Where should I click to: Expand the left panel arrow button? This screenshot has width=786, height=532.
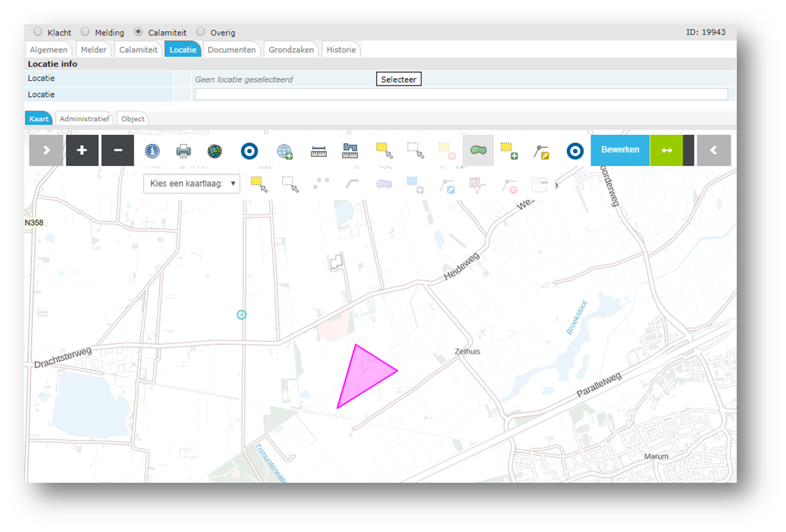click(46, 150)
